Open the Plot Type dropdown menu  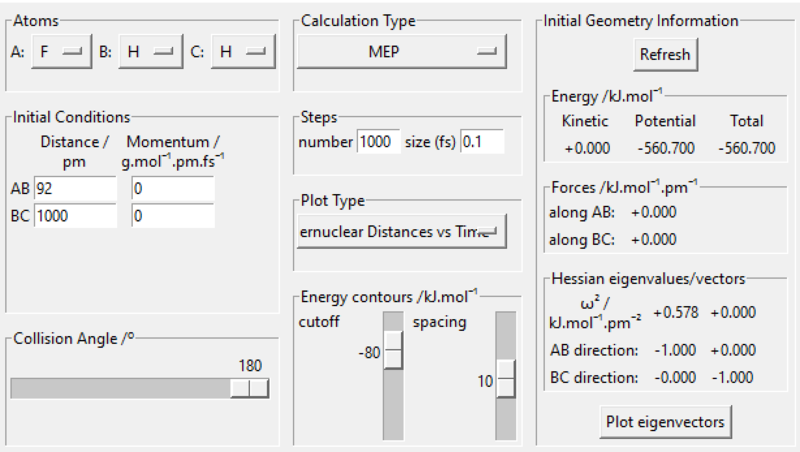pyautogui.click(x=401, y=232)
